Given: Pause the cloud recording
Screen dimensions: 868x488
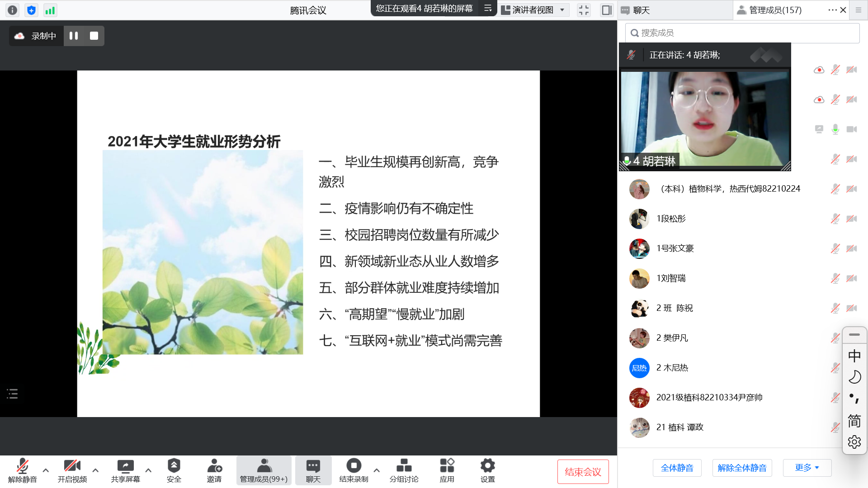Looking at the screenshot, I should (74, 36).
